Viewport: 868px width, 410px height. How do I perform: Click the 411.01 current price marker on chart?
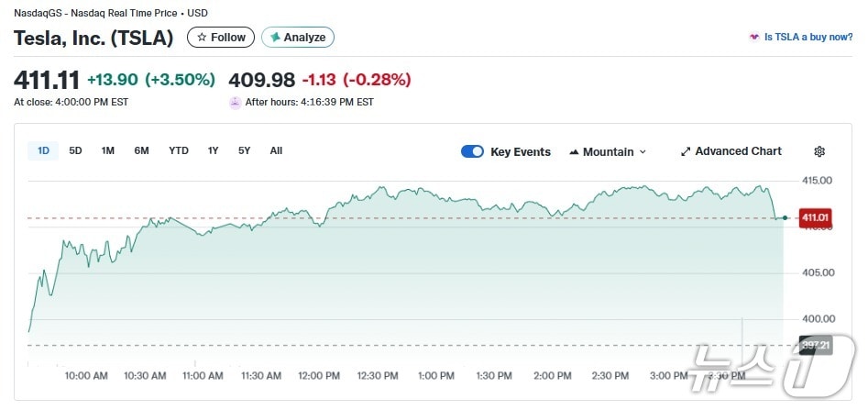click(x=813, y=217)
